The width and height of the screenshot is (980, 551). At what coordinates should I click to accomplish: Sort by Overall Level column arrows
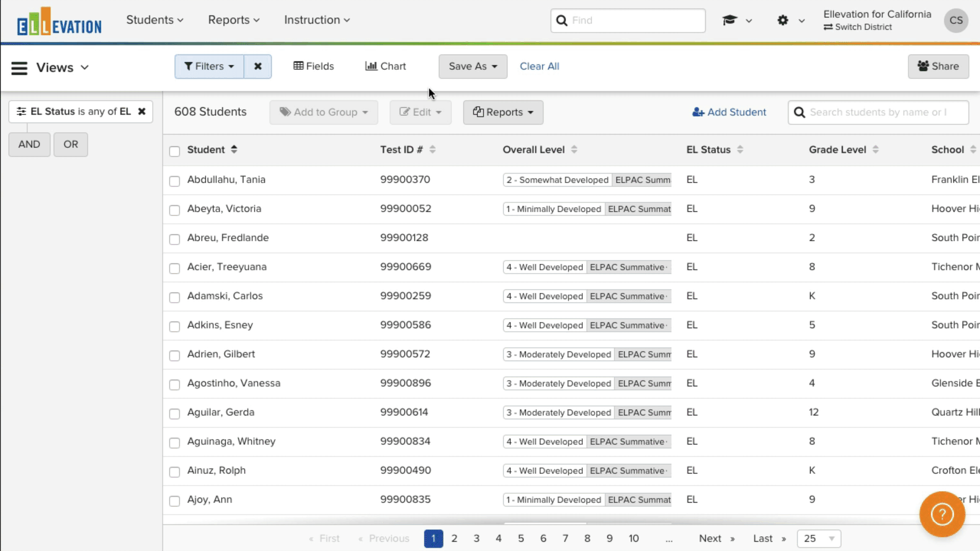[x=574, y=149]
